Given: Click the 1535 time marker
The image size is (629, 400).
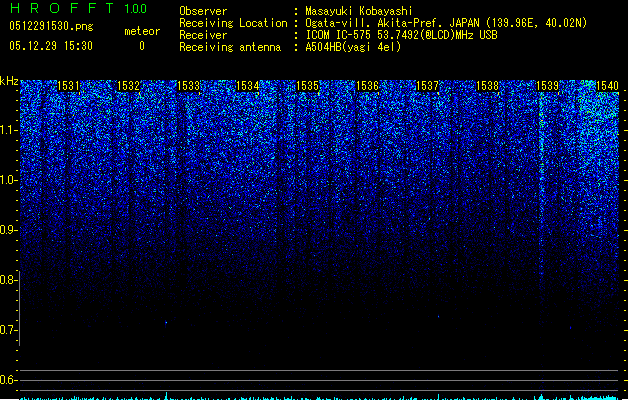Looking at the screenshot, I should pyautogui.click(x=307, y=86).
